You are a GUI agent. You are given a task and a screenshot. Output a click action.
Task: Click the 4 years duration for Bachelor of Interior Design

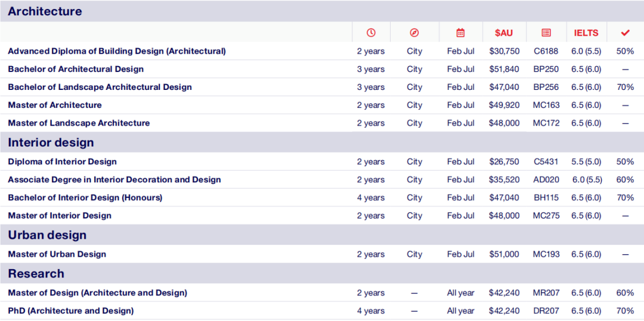pos(371,198)
